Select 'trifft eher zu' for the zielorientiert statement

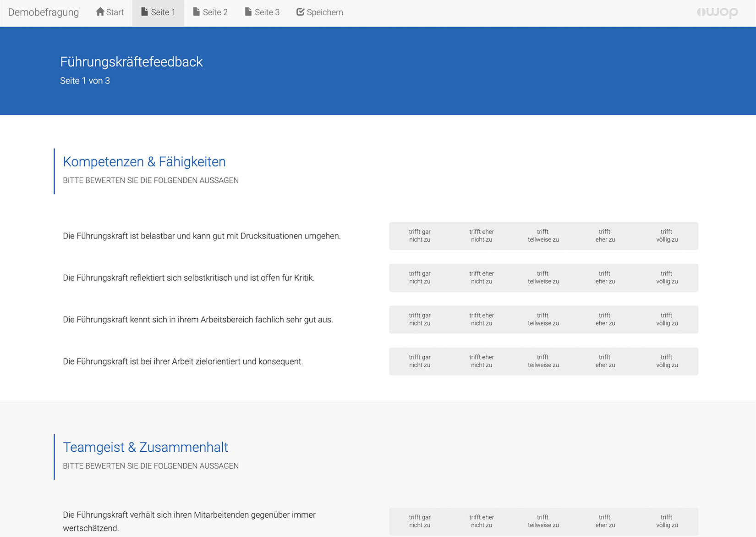[x=604, y=361]
